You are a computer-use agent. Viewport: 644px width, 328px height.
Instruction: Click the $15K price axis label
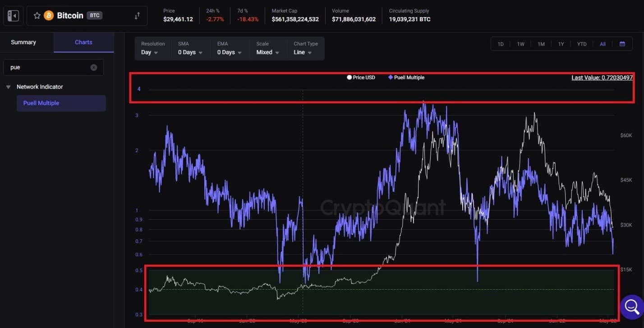point(627,269)
